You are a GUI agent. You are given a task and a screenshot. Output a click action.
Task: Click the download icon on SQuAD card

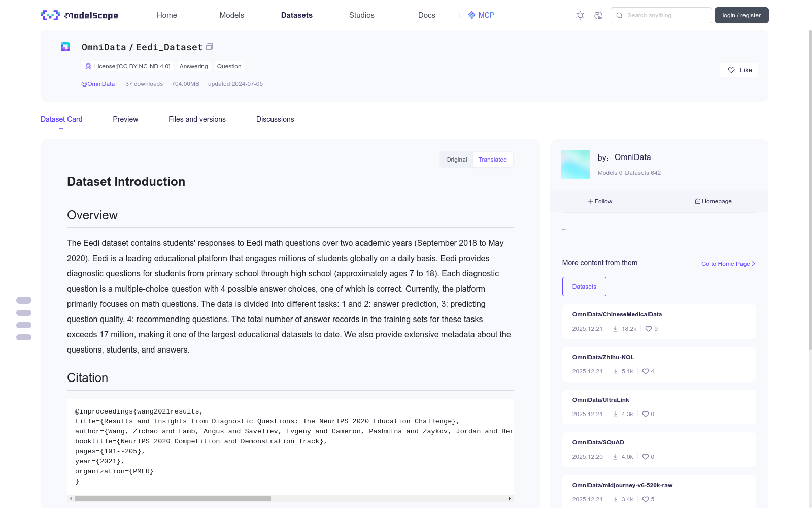[616, 457]
